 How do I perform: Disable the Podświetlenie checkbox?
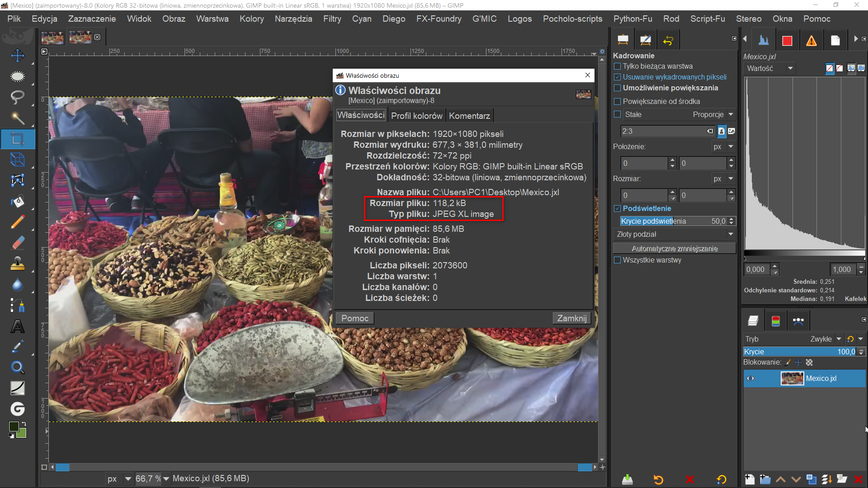click(x=617, y=209)
